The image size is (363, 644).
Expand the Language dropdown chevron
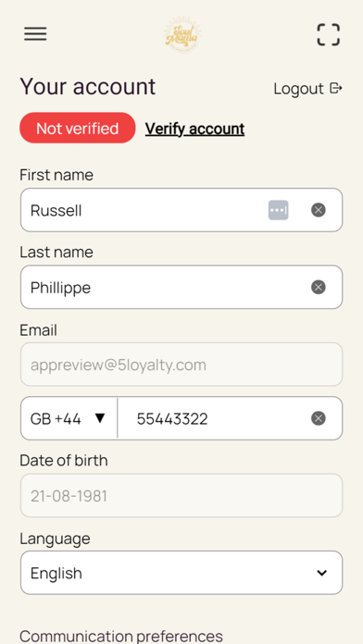(321, 573)
